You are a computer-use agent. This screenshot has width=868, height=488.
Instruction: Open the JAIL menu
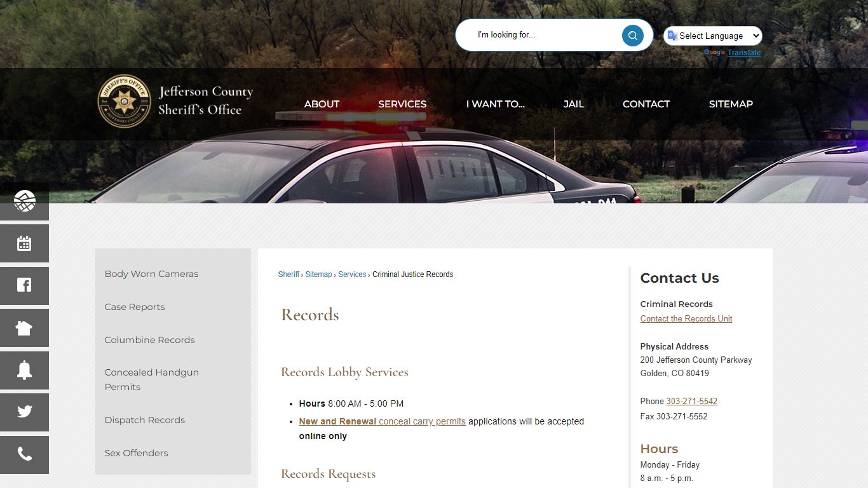[x=573, y=104]
